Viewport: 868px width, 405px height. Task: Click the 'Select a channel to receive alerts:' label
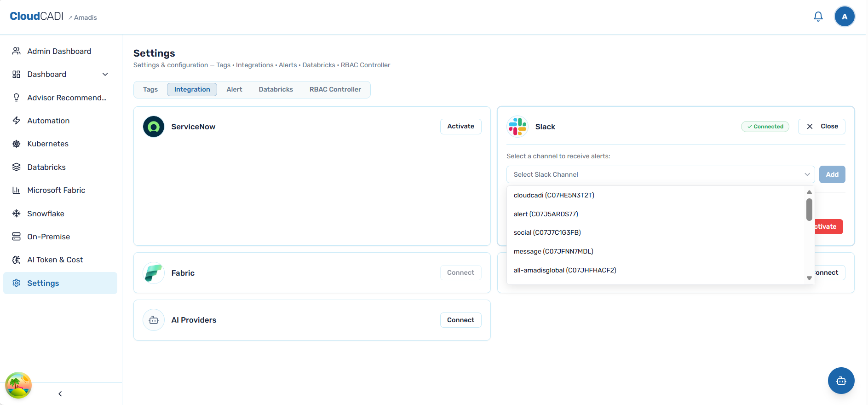[558, 156]
